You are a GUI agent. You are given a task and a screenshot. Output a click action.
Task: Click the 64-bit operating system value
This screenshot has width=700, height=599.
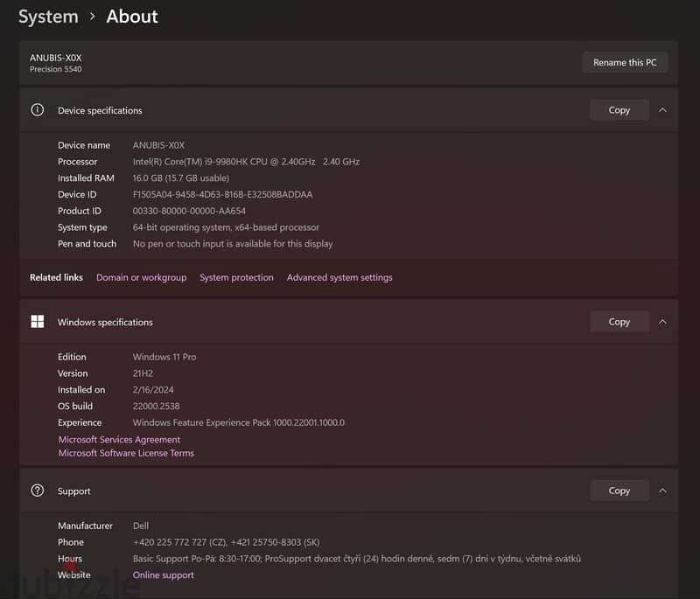[226, 227]
